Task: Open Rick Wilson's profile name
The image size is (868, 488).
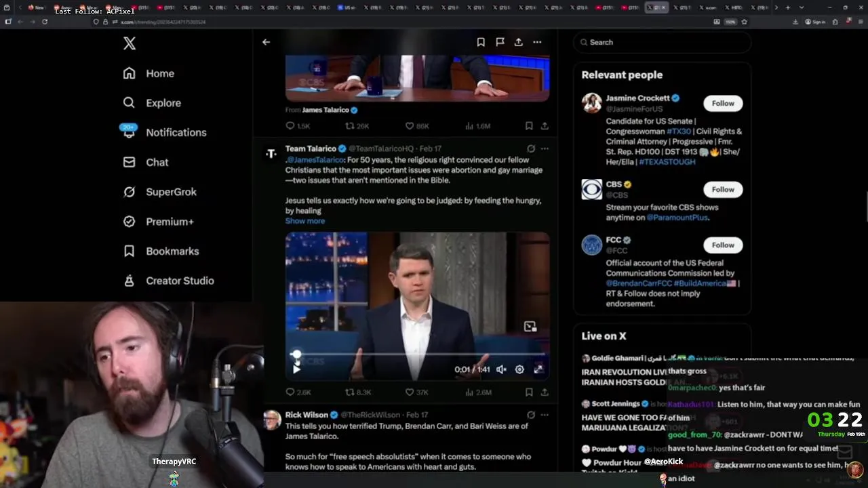Action: tap(307, 415)
